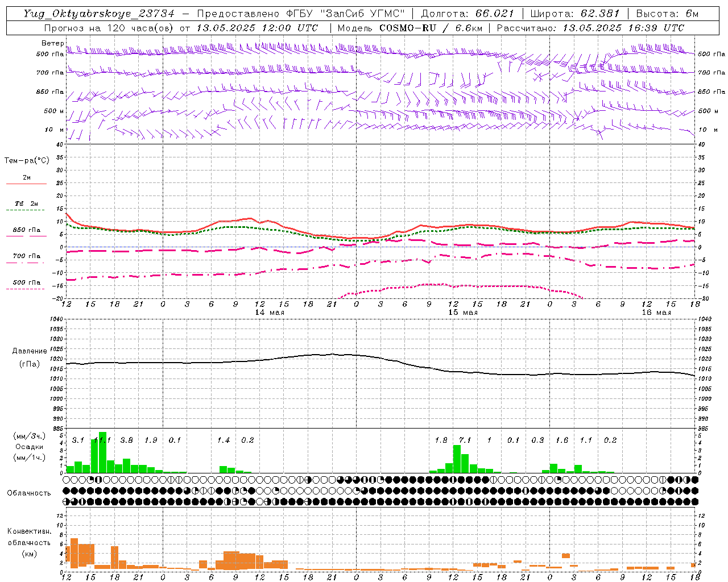Image resolution: width=728 pixels, height=582 pixels.
Task: Click the 0.3 precipitation total
Action: (537, 440)
